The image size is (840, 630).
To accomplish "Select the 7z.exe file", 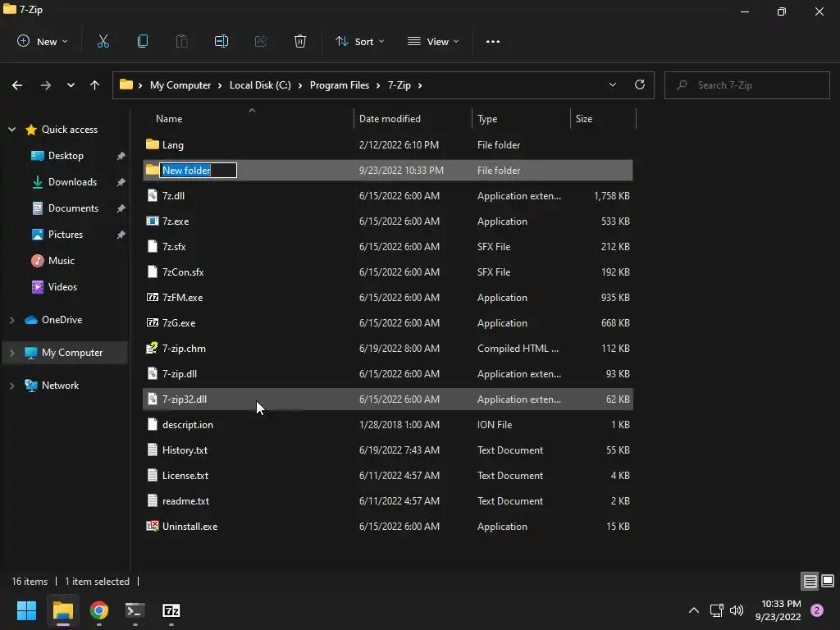I will tap(388, 221).
